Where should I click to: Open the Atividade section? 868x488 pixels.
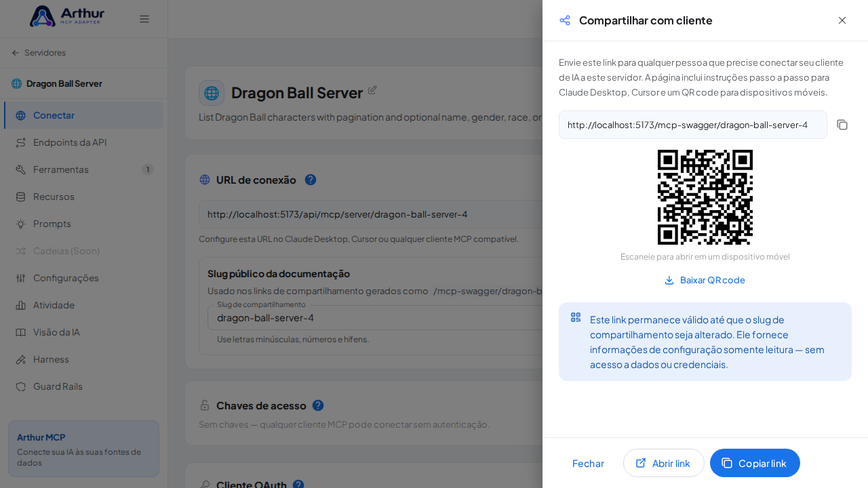tap(84, 305)
